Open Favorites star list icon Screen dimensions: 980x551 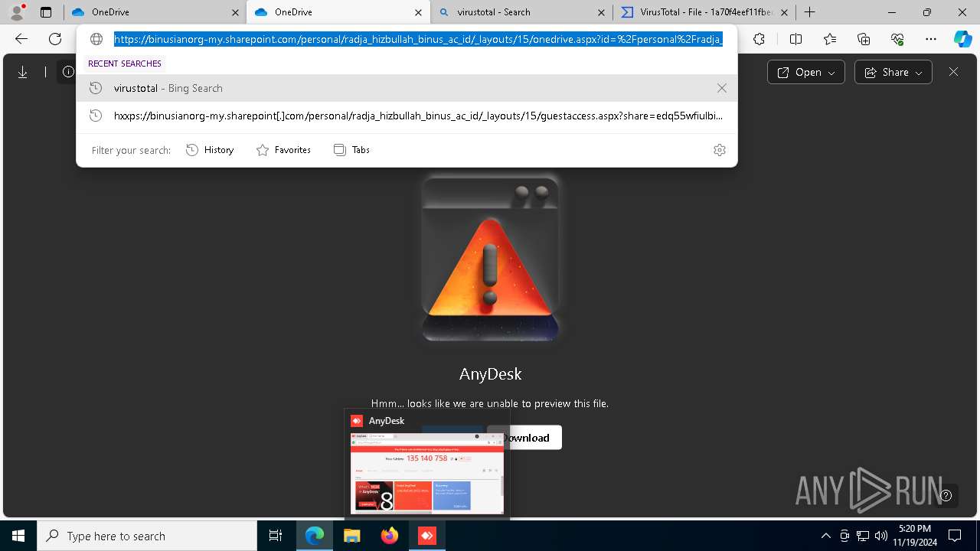tap(830, 39)
